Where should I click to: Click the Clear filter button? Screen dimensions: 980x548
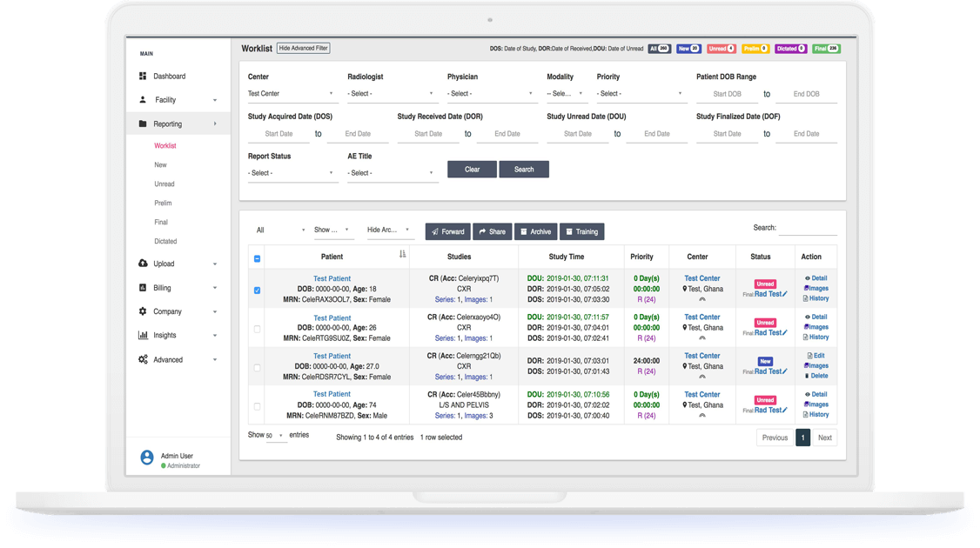tap(472, 170)
